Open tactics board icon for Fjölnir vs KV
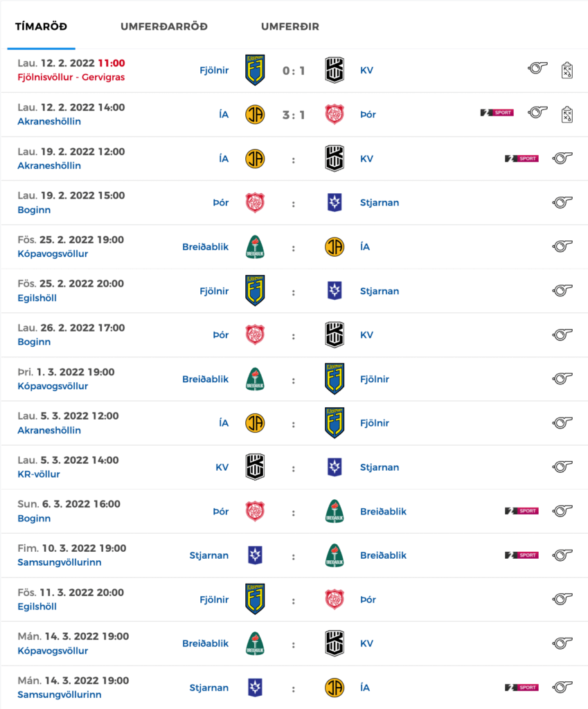This screenshot has width=588, height=709. click(x=567, y=71)
